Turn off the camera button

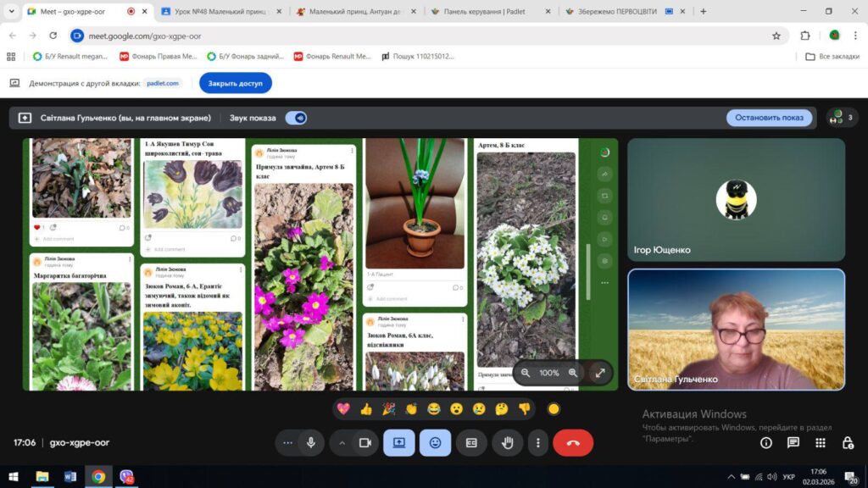pos(364,442)
